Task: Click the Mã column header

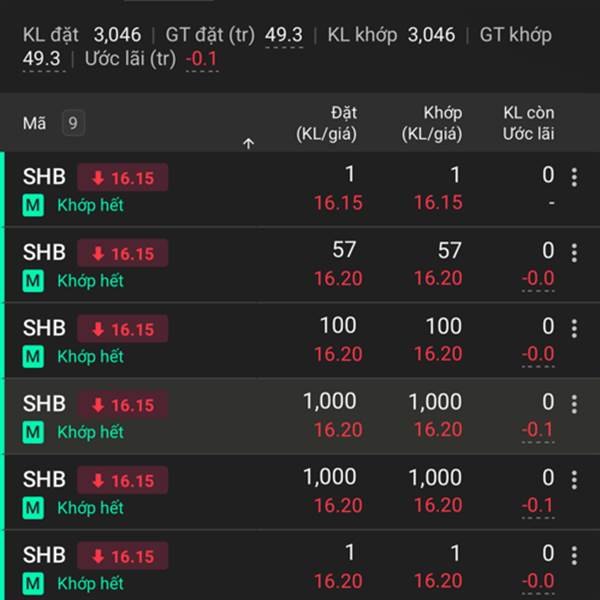Action: (x=34, y=123)
